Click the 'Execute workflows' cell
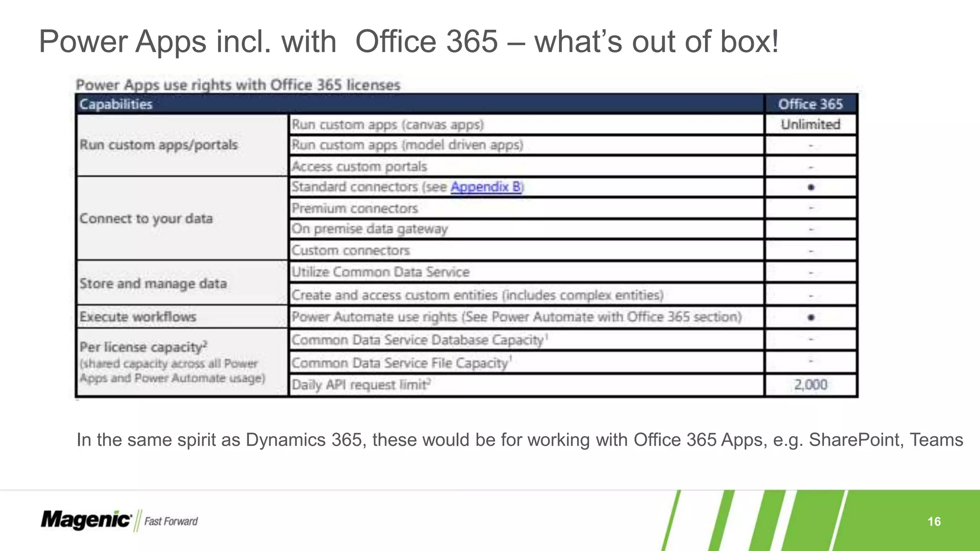 pyautogui.click(x=182, y=317)
